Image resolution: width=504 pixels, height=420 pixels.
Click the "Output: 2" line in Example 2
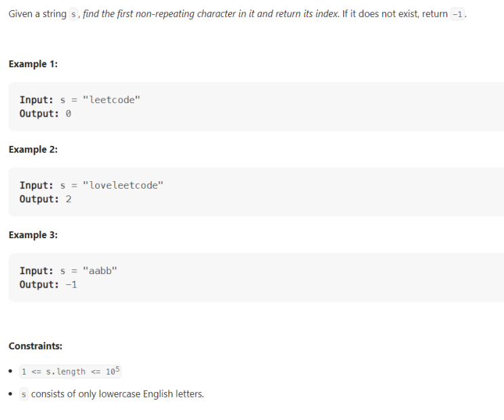(45, 199)
